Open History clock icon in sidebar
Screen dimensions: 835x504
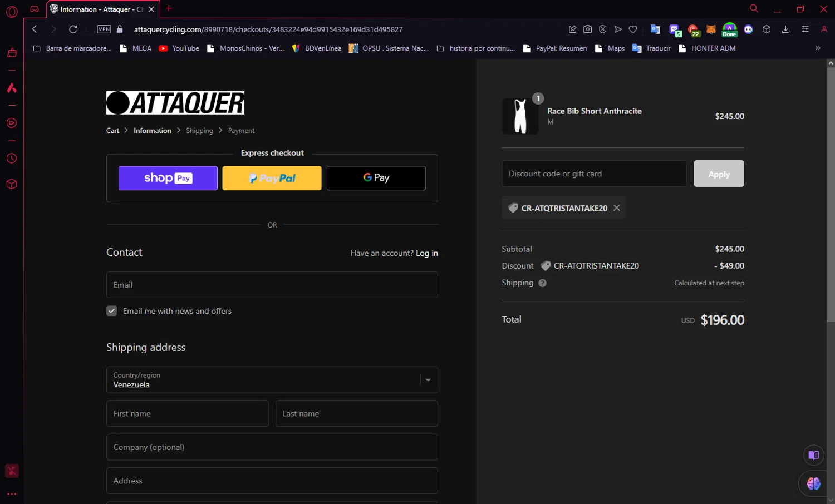coord(12,159)
